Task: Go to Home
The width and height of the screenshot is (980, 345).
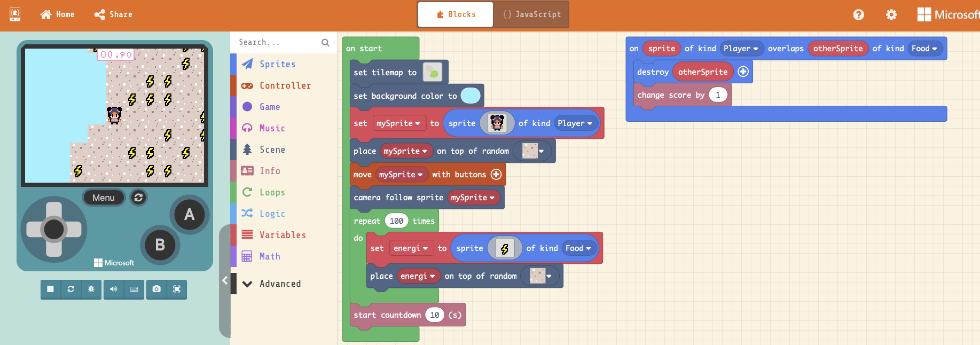Action: click(58, 14)
